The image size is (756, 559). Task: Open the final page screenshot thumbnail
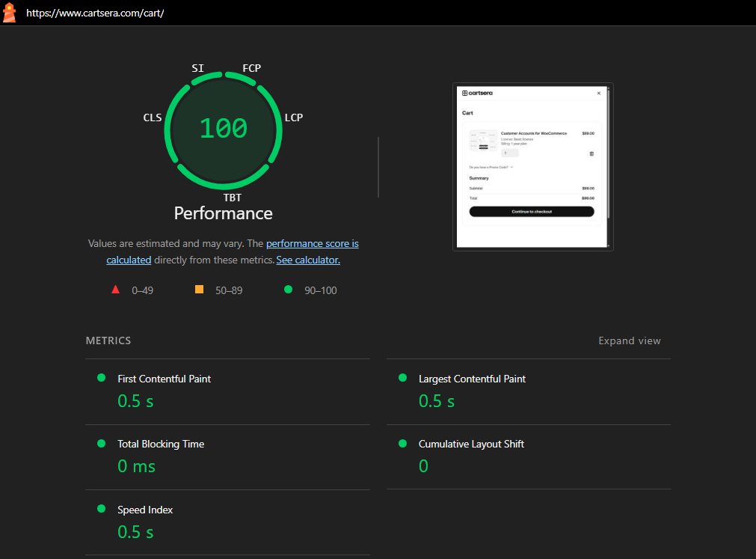532,167
